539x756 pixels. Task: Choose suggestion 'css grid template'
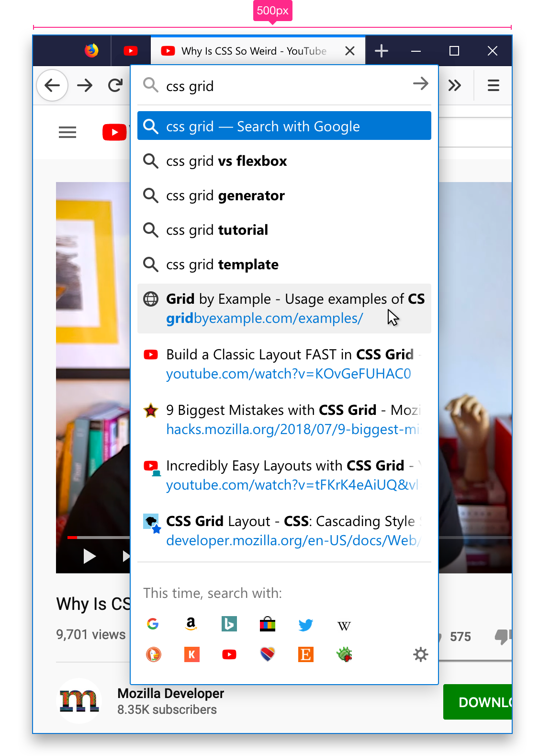pos(284,264)
